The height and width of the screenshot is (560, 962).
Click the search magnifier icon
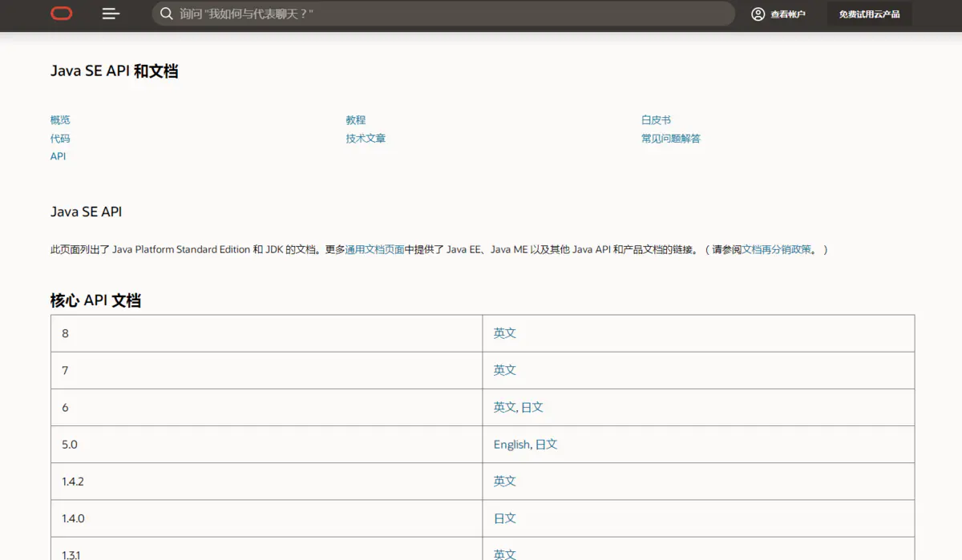point(166,14)
